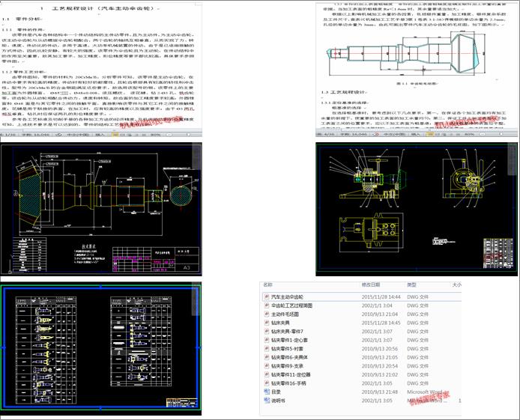The height and width of the screenshot is (420, 520).
Task: Sort file list by 大小 column
Action: 456,284
